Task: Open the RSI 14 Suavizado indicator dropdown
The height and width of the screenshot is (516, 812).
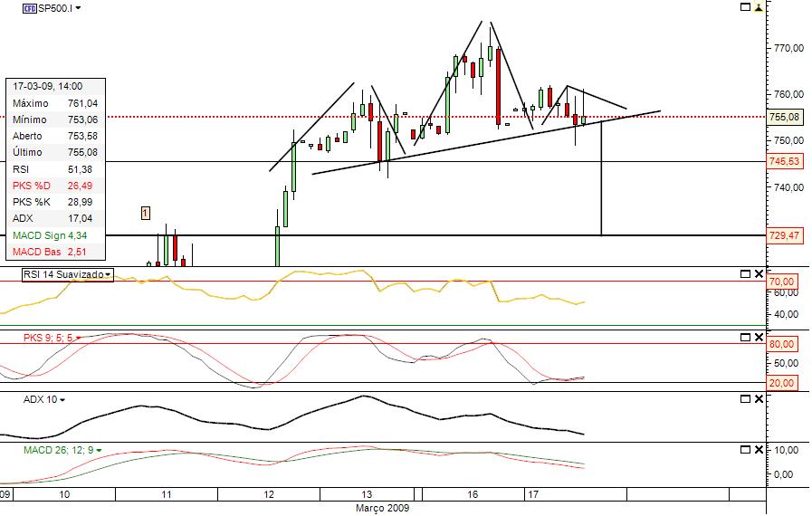Action: [108, 274]
